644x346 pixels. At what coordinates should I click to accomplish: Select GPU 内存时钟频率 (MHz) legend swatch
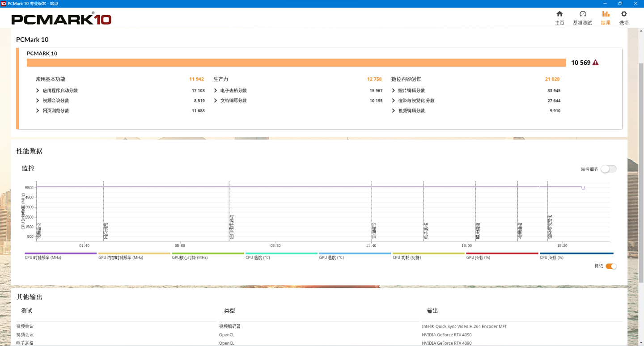pos(134,253)
